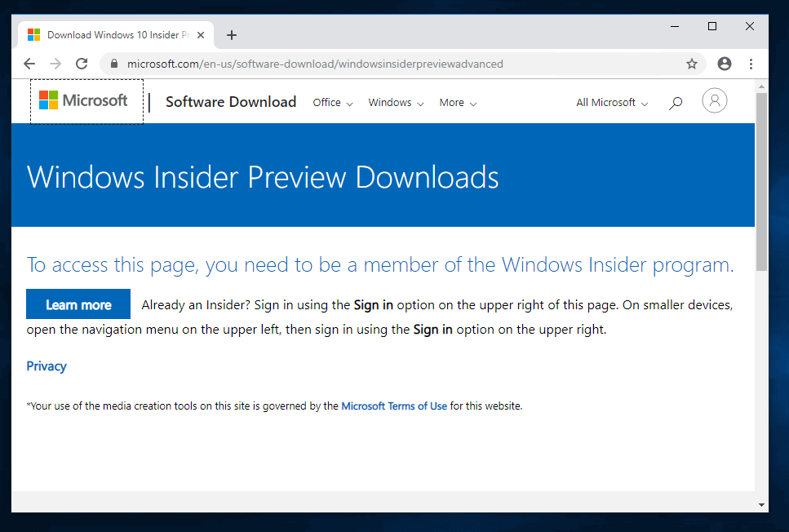Click the sign-in account avatar icon

coord(714,101)
